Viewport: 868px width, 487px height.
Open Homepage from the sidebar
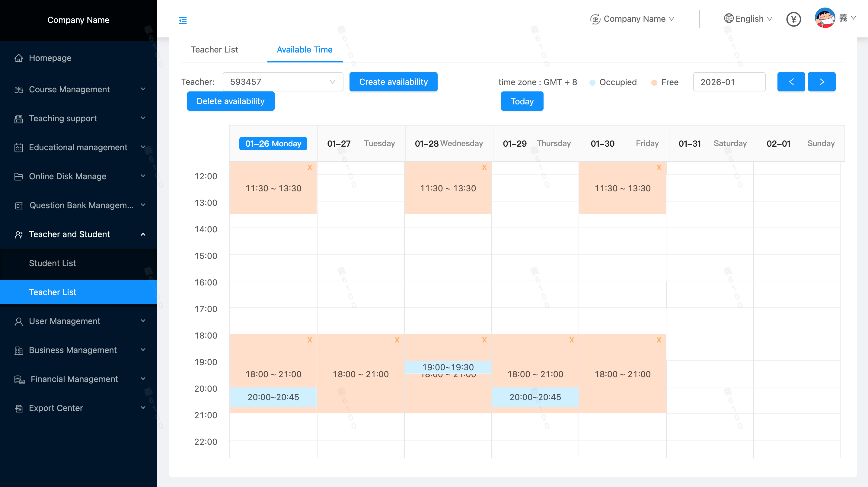tap(50, 58)
